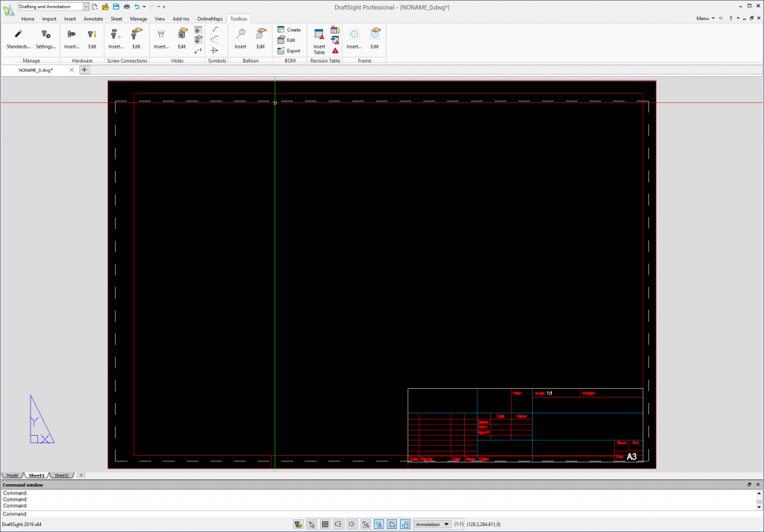Insert a drawing Frame
The image size is (764, 532).
pos(353,37)
